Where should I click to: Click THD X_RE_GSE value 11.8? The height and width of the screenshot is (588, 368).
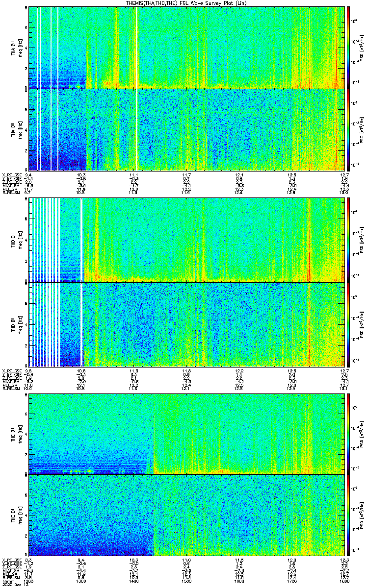pos(186,370)
